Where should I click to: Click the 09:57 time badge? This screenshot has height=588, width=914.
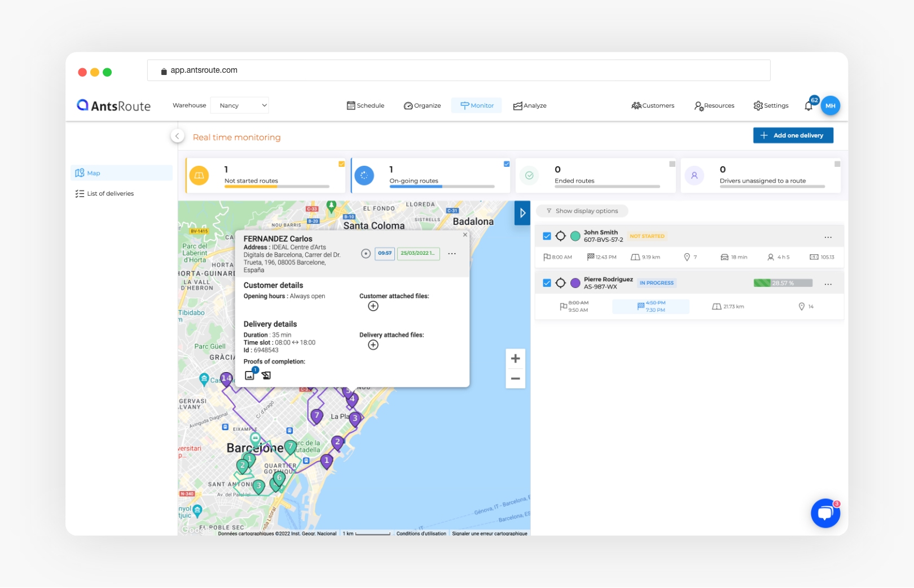[x=385, y=253]
